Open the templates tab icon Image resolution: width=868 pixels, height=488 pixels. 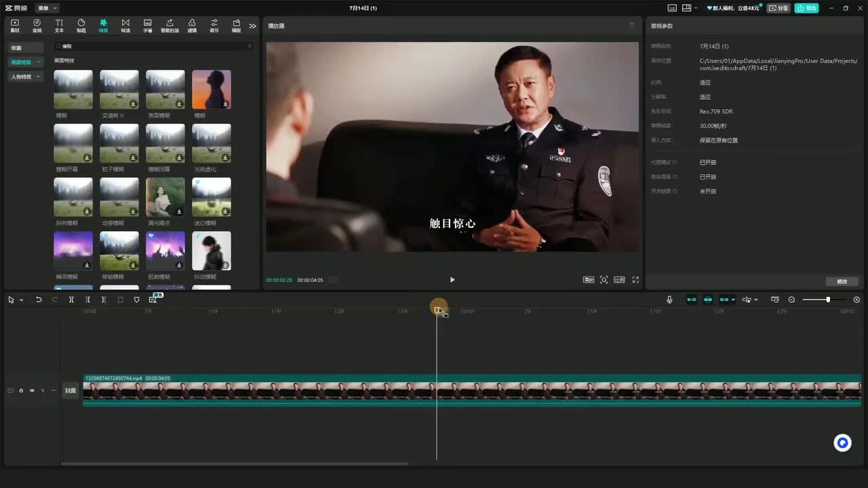point(236,26)
